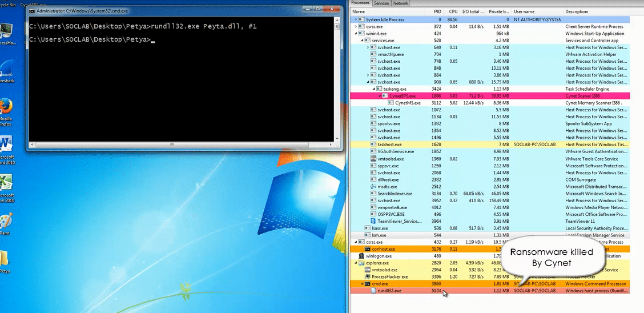Select the dllhost.exe row

pyautogui.click(x=490, y=179)
